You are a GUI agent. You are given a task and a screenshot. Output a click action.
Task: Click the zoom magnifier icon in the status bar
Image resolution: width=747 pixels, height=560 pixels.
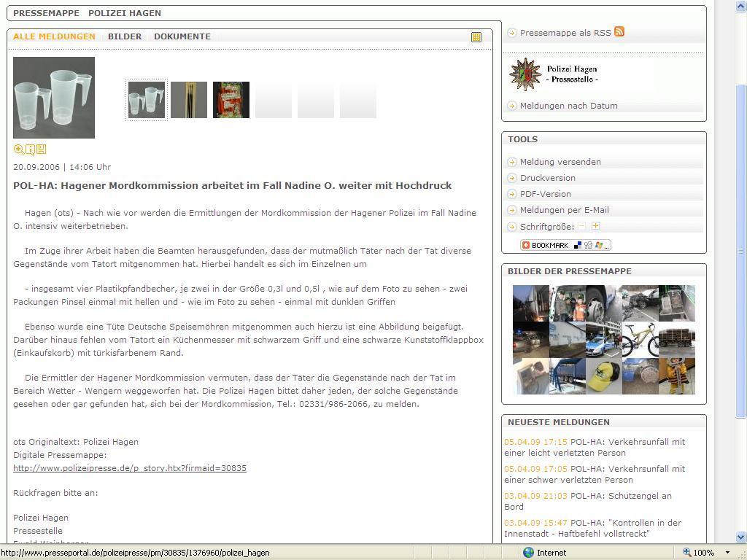(x=686, y=553)
